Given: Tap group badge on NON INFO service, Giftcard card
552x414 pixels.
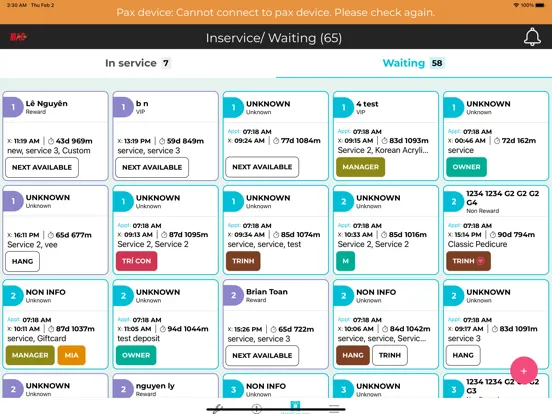Looking at the screenshot, I should click(x=13, y=295).
